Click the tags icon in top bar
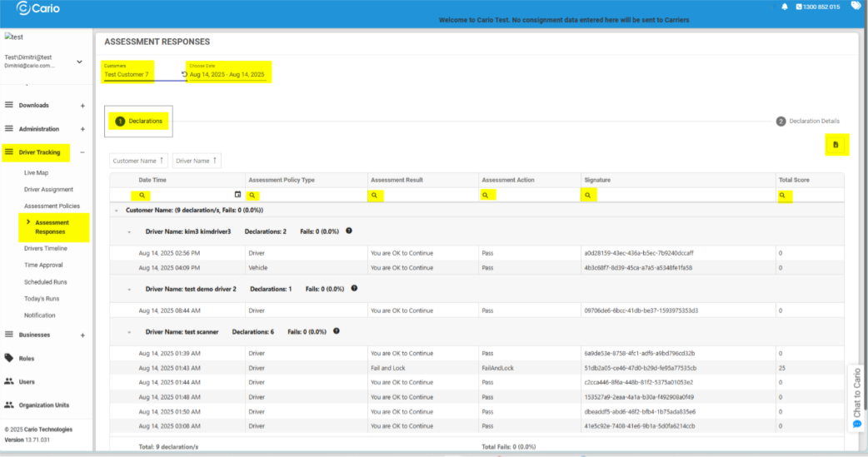Image resolution: width=868 pixels, height=457 pixels. click(x=856, y=7)
